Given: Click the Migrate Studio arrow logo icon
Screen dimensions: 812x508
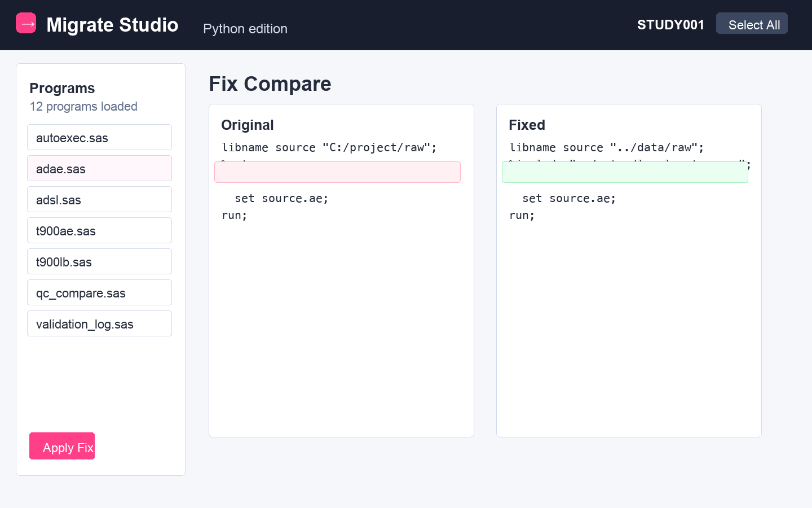Looking at the screenshot, I should click(x=26, y=23).
